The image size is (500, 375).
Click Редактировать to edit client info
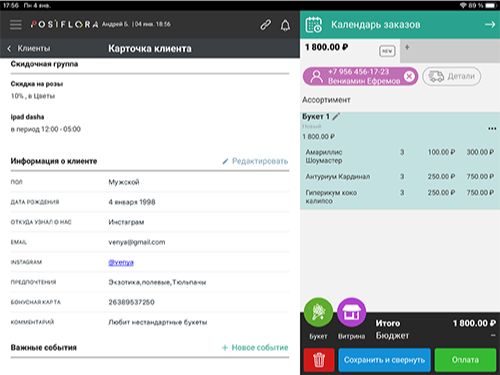point(255,161)
